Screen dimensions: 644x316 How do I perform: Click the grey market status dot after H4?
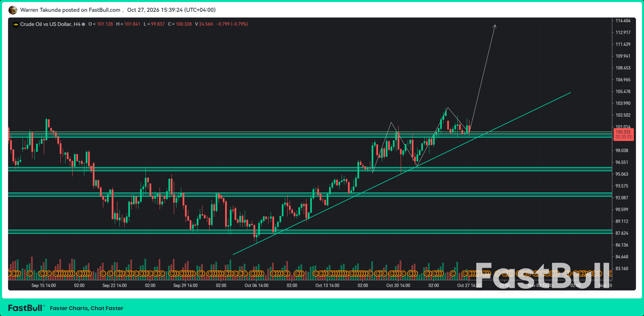pos(83,24)
